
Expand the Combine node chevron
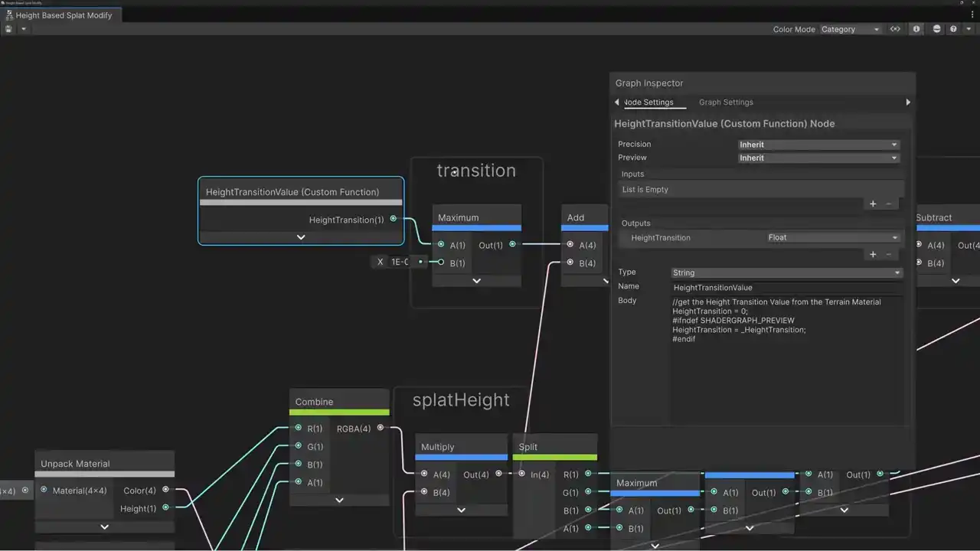point(339,500)
